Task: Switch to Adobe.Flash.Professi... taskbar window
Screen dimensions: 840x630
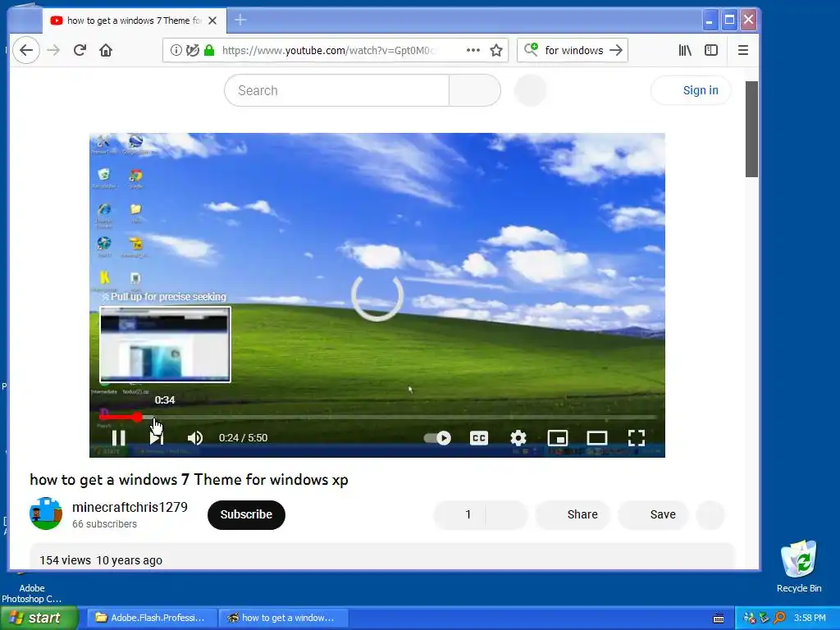Action: (152, 618)
